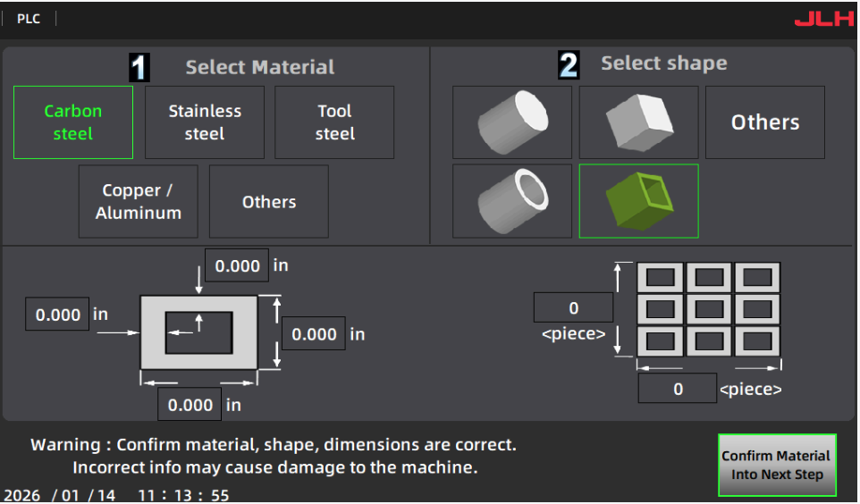This screenshot has height=504, width=860.
Task: Select Tool steel material
Action: pyautogui.click(x=334, y=122)
